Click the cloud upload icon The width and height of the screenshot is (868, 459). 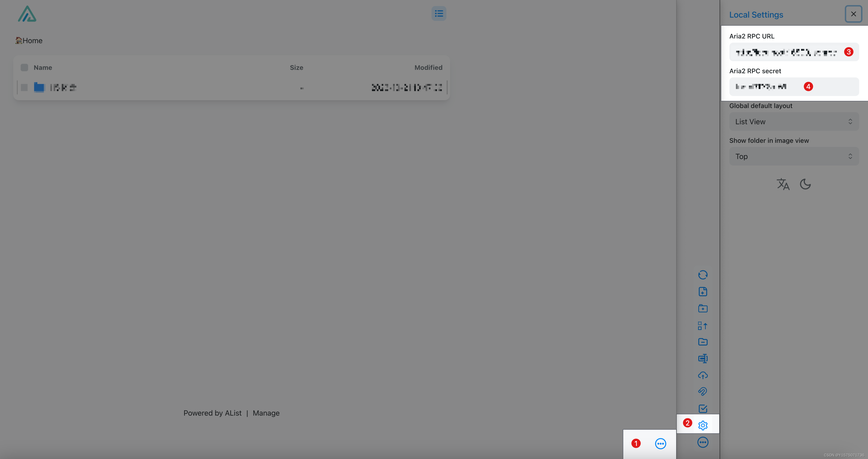(702, 375)
